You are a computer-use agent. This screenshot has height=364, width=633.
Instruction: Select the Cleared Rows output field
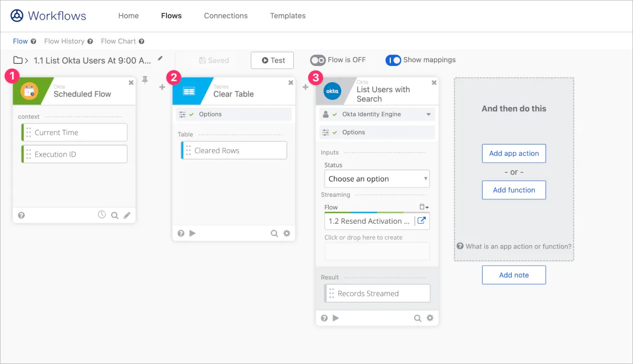tap(234, 150)
